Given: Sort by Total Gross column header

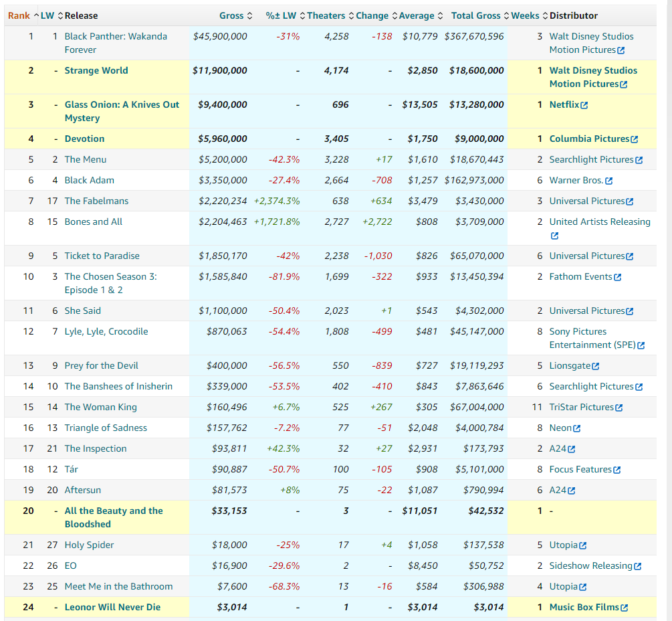Looking at the screenshot, I should pos(475,15).
